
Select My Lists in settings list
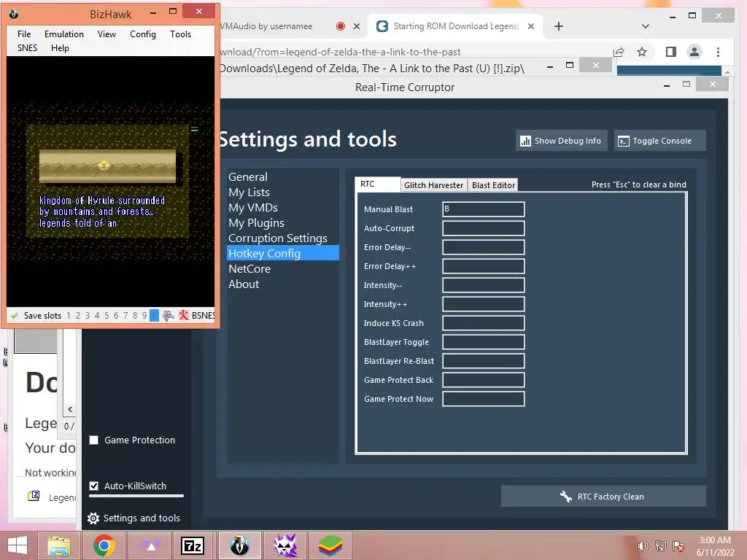pos(283,192)
